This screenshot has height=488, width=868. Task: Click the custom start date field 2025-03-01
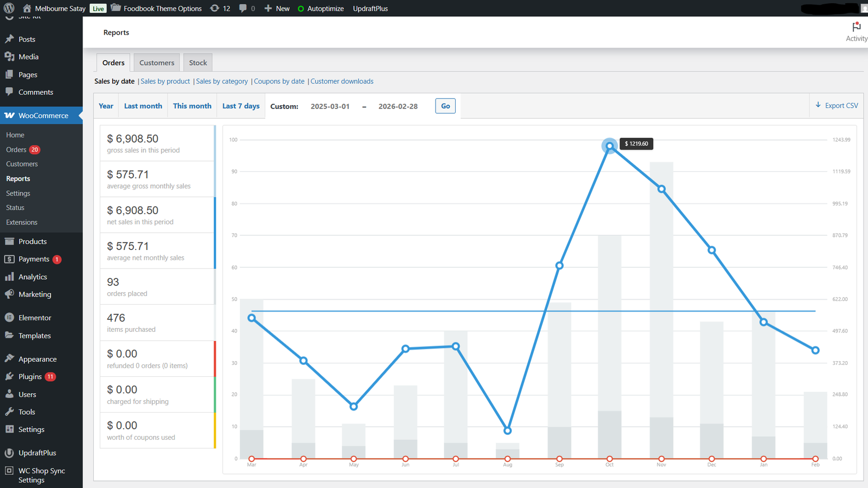pos(330,106)
